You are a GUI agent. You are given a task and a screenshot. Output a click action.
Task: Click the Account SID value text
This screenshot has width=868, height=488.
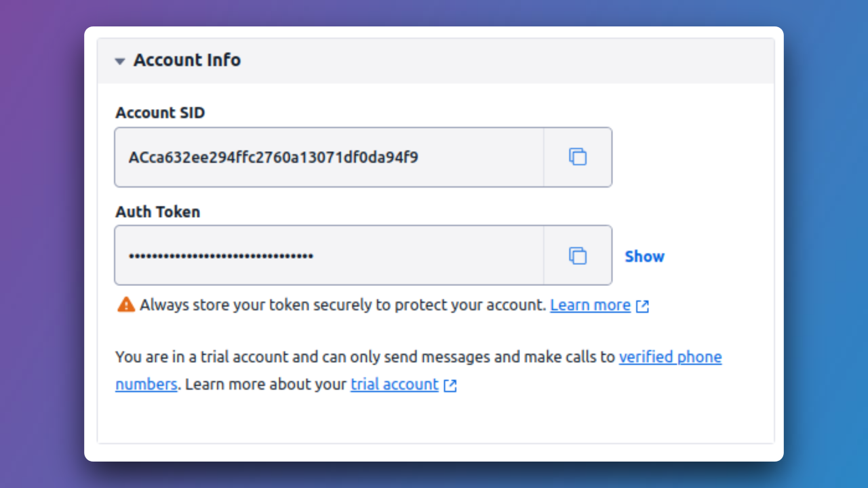point(273,158)
